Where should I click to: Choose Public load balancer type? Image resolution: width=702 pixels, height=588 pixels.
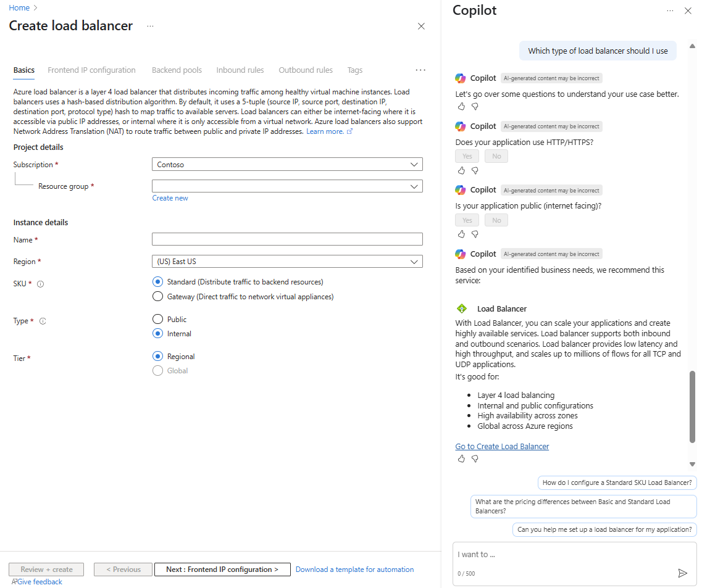(x=157, y=320)
